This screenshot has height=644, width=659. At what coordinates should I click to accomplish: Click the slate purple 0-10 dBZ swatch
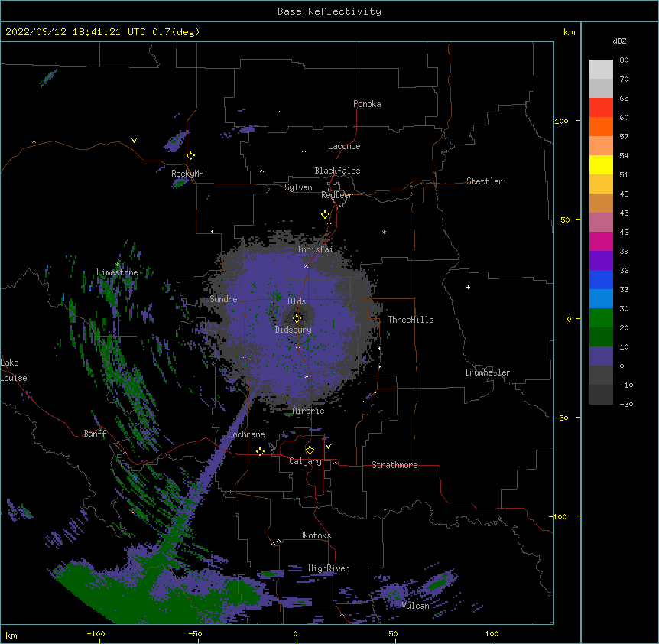(601, 356)
